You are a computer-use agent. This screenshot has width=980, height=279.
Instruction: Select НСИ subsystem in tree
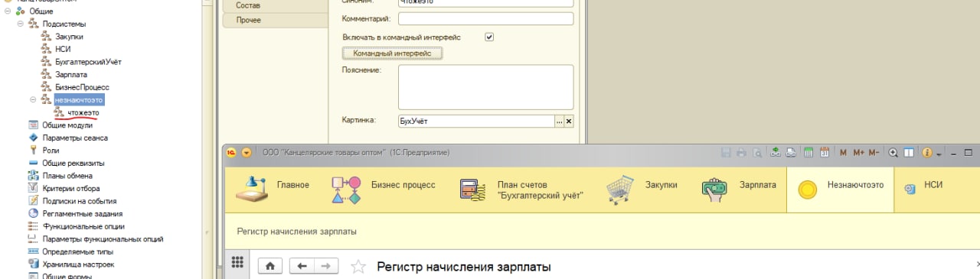tap(62, 49)
